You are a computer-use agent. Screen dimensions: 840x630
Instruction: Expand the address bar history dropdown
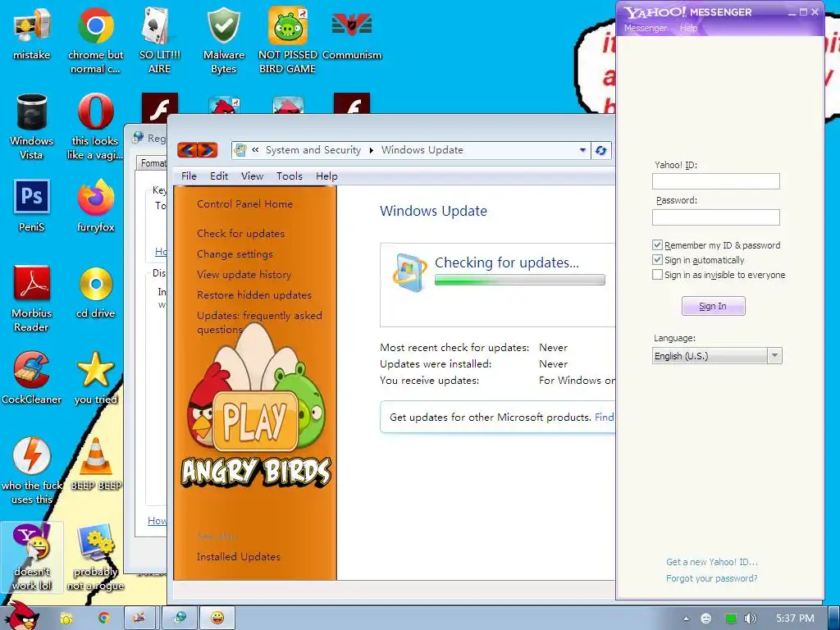(582, 151)
